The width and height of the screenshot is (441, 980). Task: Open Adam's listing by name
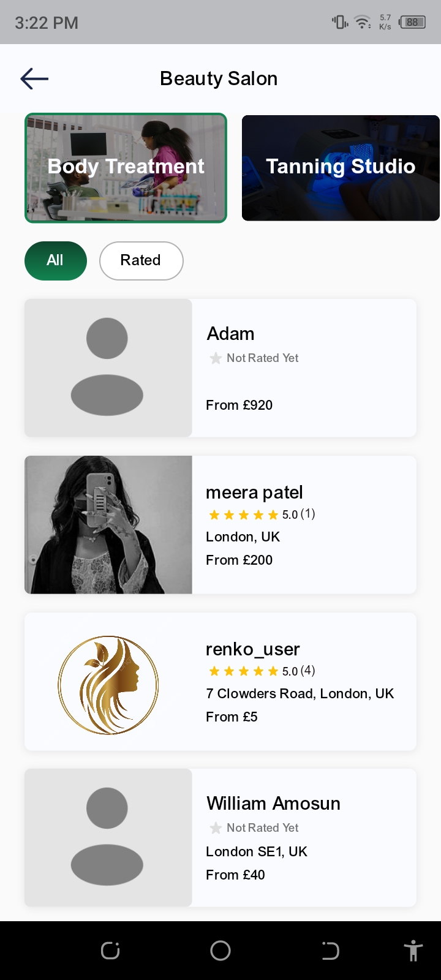pos(230,334)
